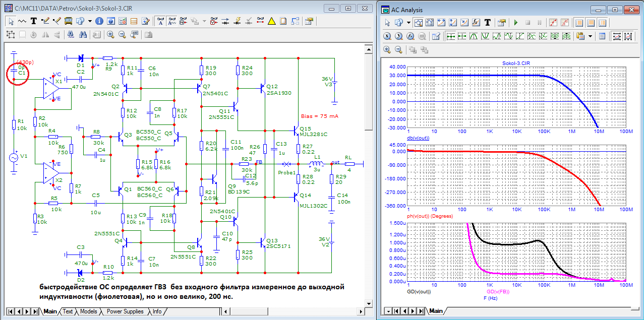Click the zoom-in magnifier in schematic toolbar
The image size is (644, 320).
pyautogui.click(x=110, y=34)
